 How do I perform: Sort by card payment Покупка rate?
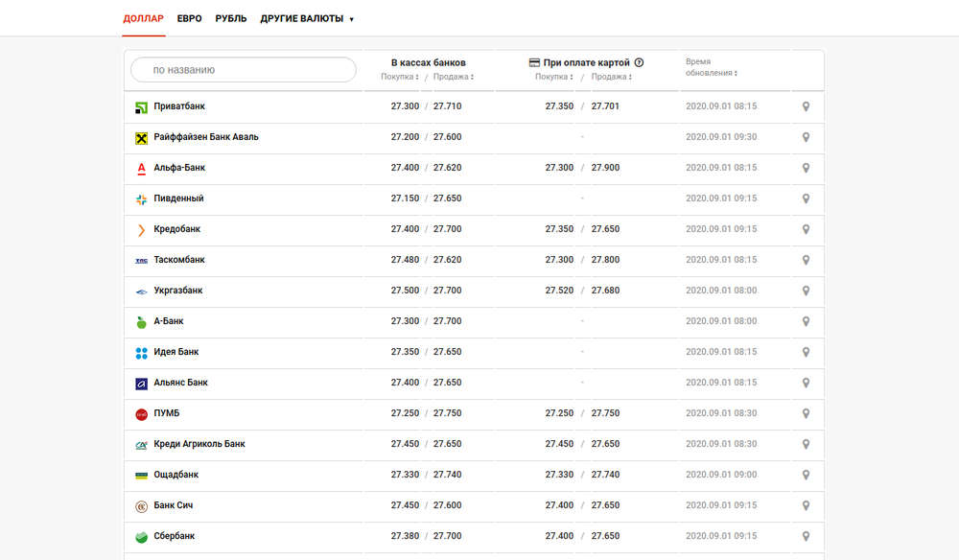(553, 77)
